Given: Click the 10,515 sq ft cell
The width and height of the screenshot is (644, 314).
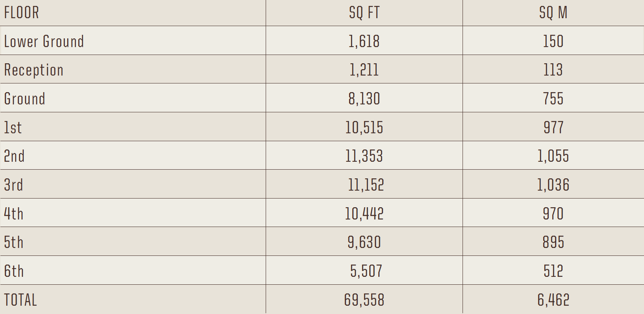Looking at the screenshot, I should pyautogui.click(x=364, y=127).
